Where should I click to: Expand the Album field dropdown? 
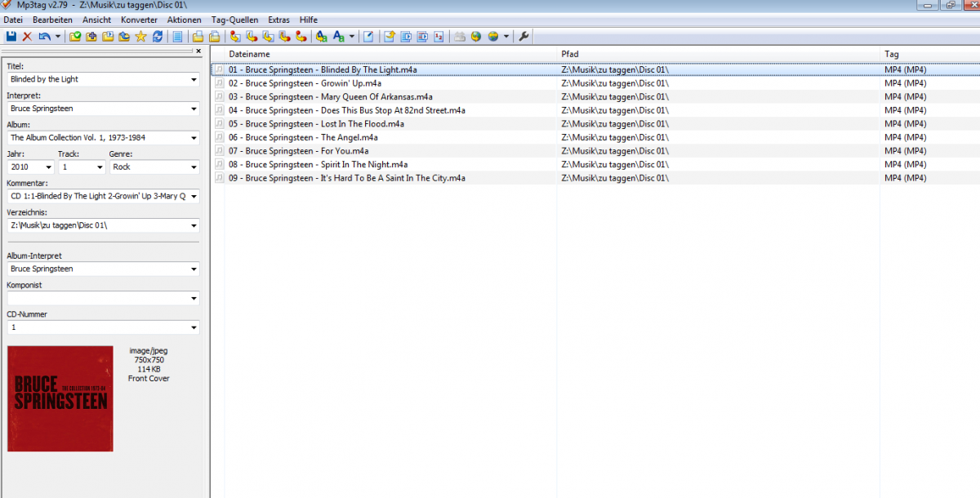point(194,138)
